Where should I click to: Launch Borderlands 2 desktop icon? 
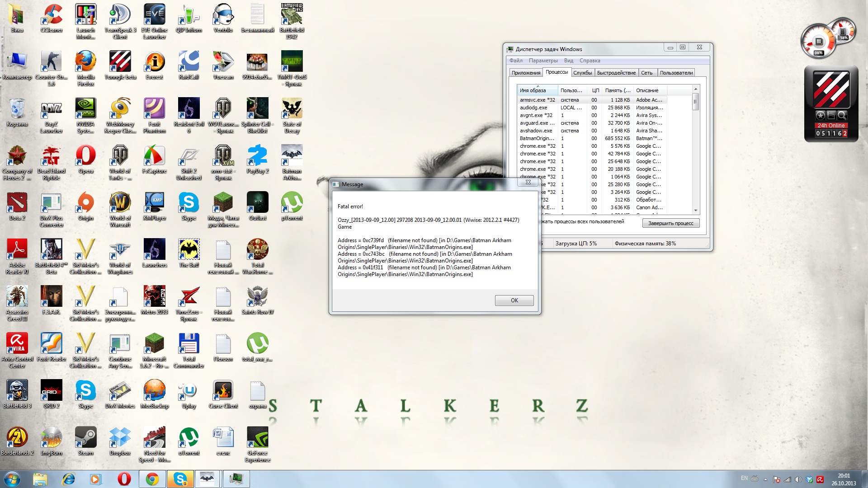click(x=17, y=441)
